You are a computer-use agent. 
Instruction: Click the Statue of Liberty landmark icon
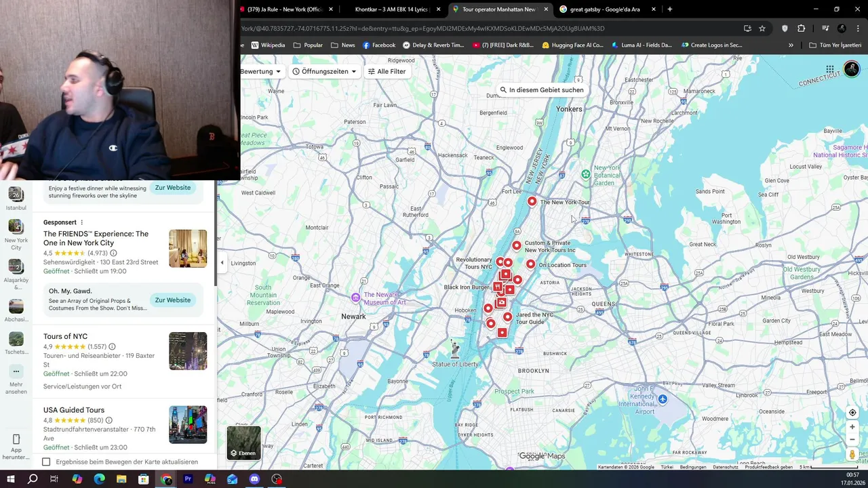point(455,348)
